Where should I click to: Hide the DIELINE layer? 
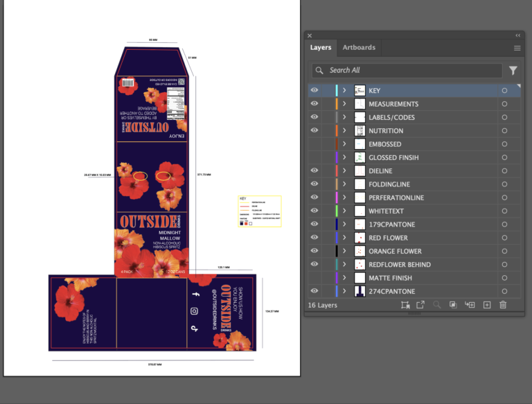click(314, 170)
